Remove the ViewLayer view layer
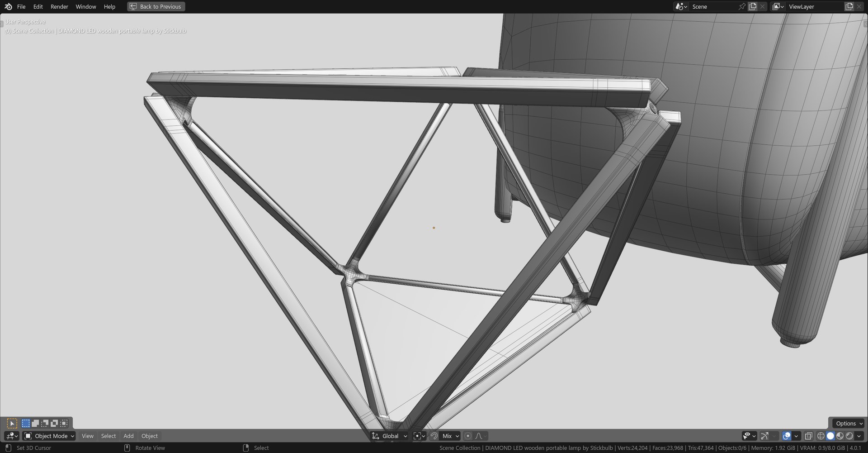The image size is (868, 453). tap(859, 6)
